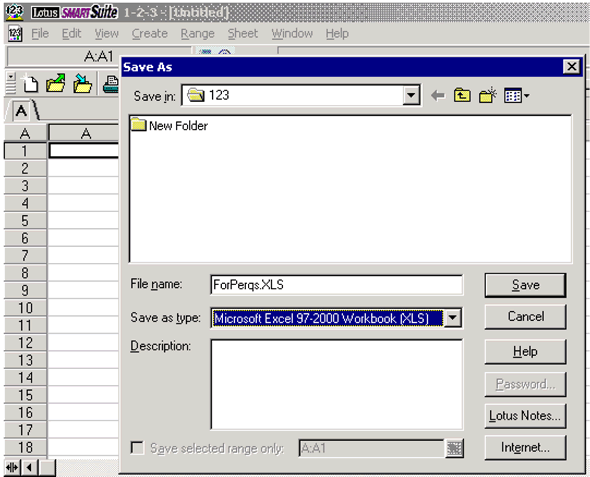The height and width of the screenshot is (477, 590).
Task: Click the Help button in dialog
Action: [525, 352]
